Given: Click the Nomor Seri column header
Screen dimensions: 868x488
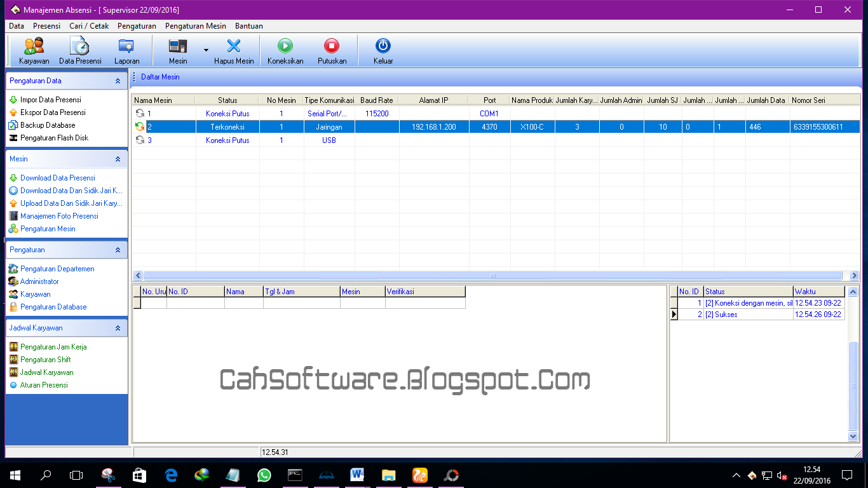Looking at the screenshot, I should [825, 100].
